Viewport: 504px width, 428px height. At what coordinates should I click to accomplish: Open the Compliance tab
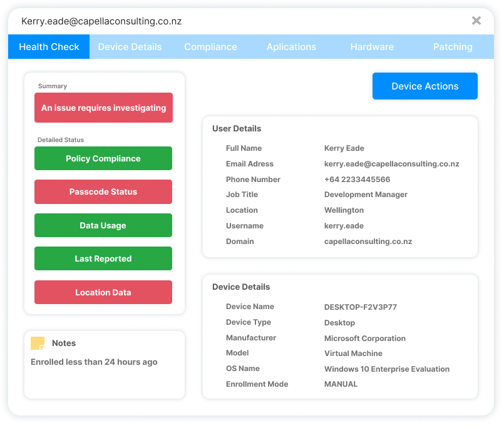(x=210, y=46)
